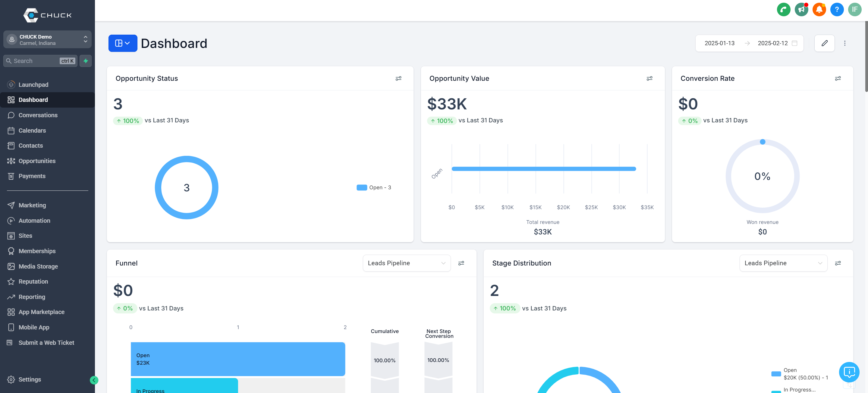
Task: Open Conversations from the sidebar
Action: pyautogui.click(x=38, y=115)
